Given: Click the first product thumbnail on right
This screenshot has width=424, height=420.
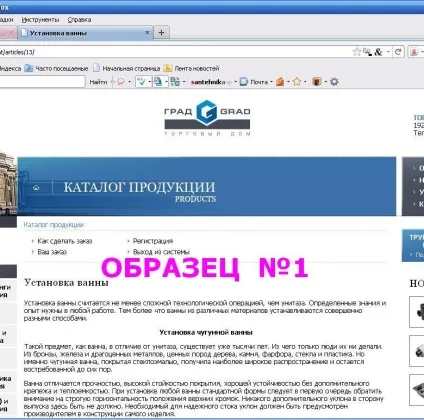Looking at the screenshot, I should 417,312.
